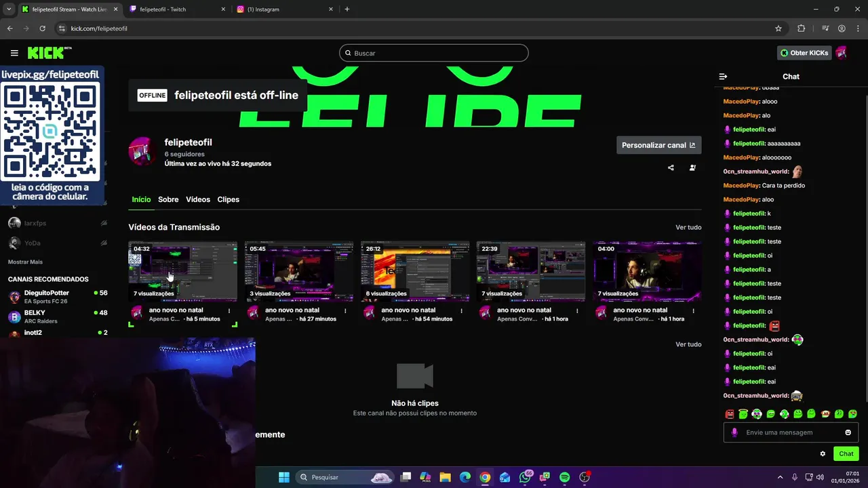Insert the red angry emote in chat
This screenshot has width=868, height=488.
pyautogui.click(x=730, y=413)
